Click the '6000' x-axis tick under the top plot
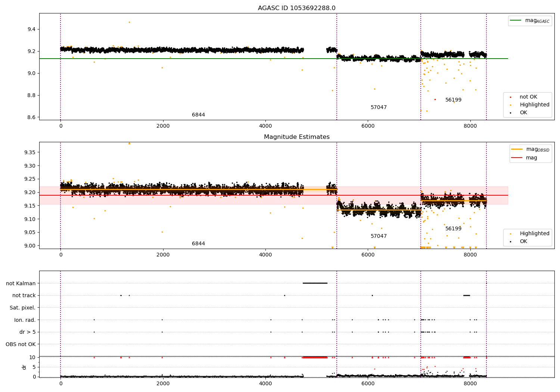The image size is (560, 392). click(x=368, y=126)
